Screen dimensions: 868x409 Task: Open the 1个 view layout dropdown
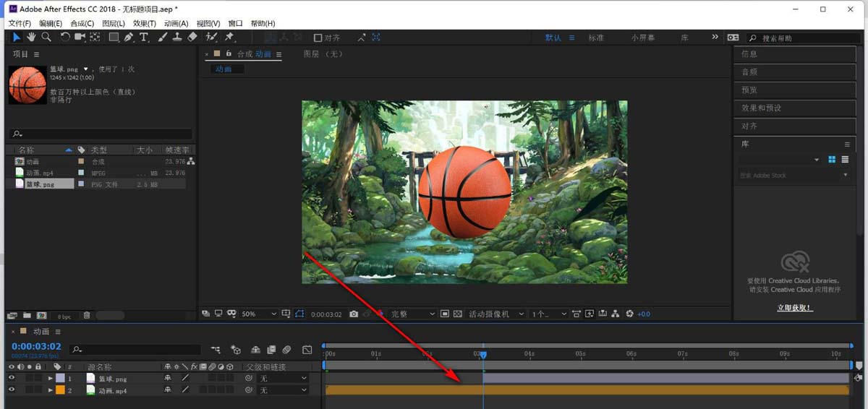(549, 314)
